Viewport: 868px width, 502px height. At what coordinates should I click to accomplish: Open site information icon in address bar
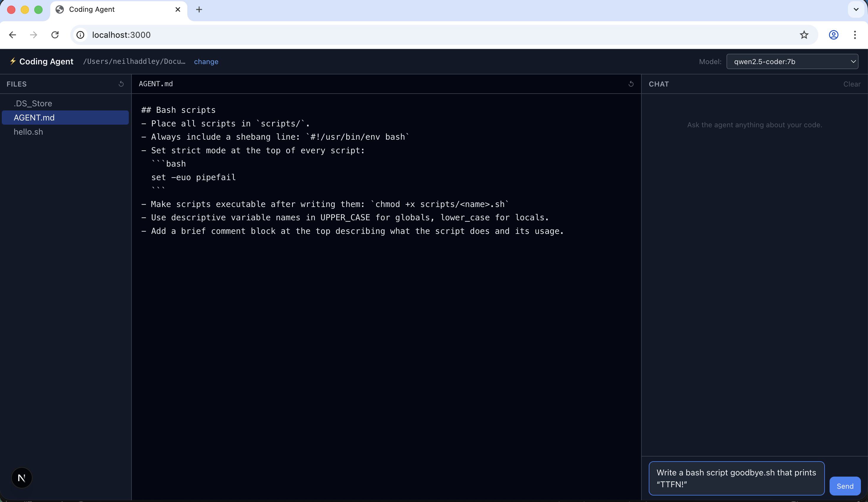(80, 35)
